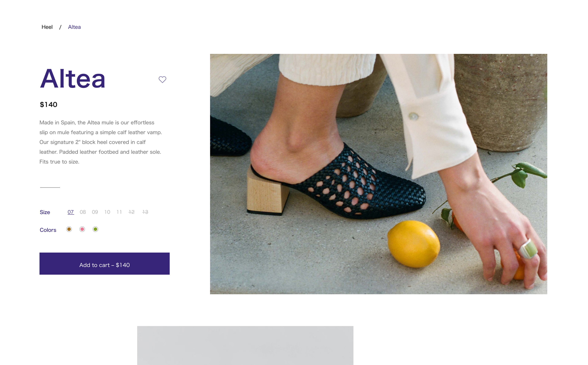Select size 07
Screen dimensions: 588x365
pos(71,212)
